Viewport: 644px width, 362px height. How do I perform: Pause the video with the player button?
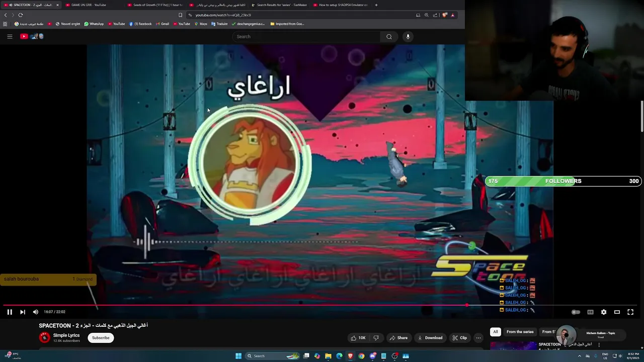pos(10,312)
